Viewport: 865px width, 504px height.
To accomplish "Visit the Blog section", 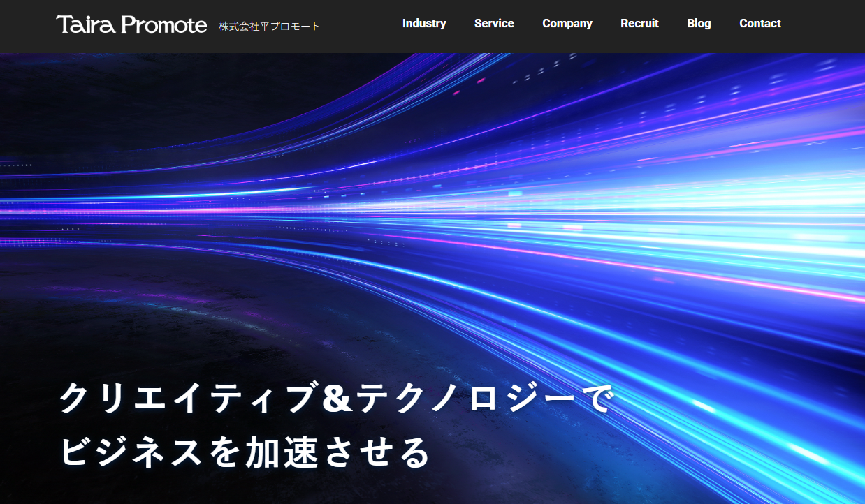I will click(x=699, y=23).
